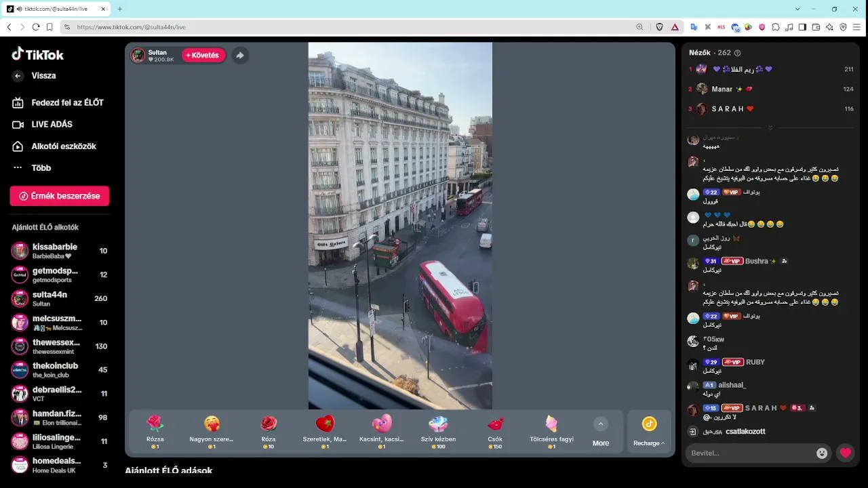Open thekoinclub live channel
868x488 pixels.
click(60, 369)
